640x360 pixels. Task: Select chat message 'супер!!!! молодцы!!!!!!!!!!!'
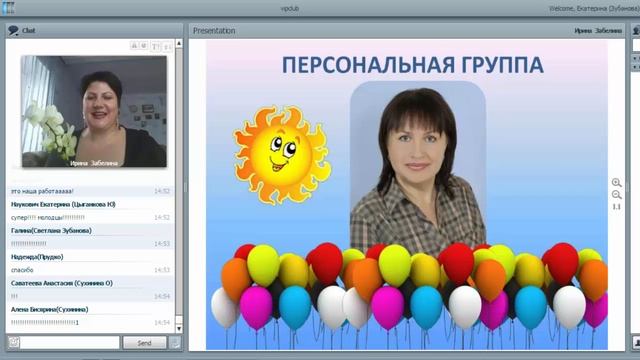click(x=48, y=218)
